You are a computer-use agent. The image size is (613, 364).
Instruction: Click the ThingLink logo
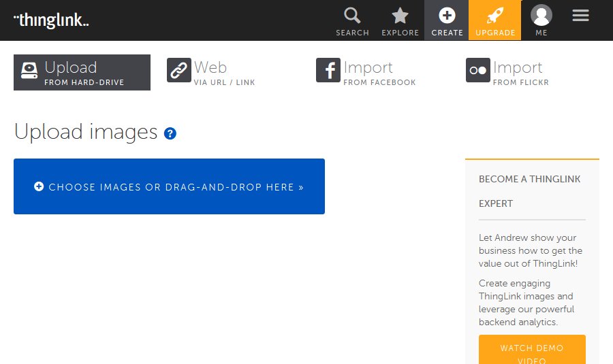[x=51, y=20]
